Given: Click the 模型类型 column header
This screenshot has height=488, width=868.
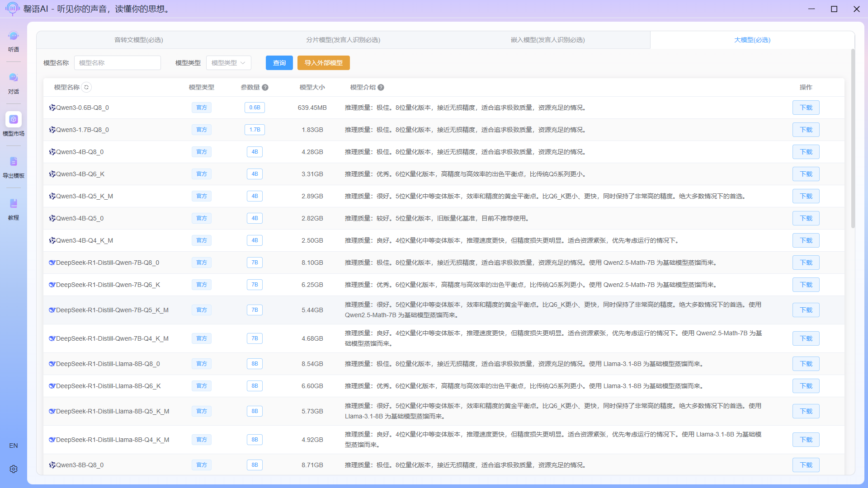Looking at the screenshot, I should click(202, 87).
